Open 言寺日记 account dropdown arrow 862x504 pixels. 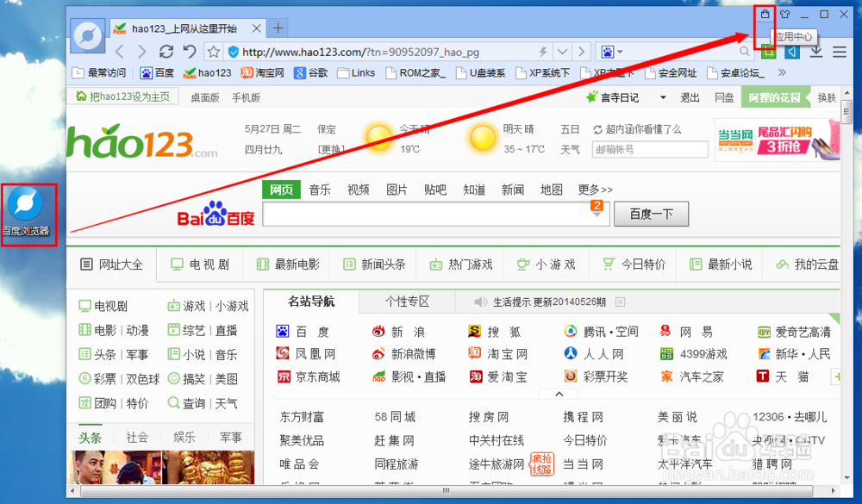[x=663, y=97]
